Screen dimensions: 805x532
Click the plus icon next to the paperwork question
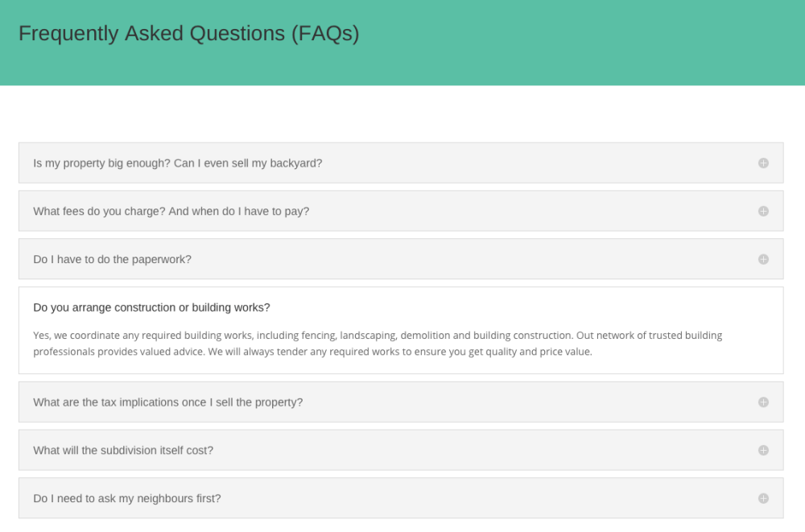[763, 259]
